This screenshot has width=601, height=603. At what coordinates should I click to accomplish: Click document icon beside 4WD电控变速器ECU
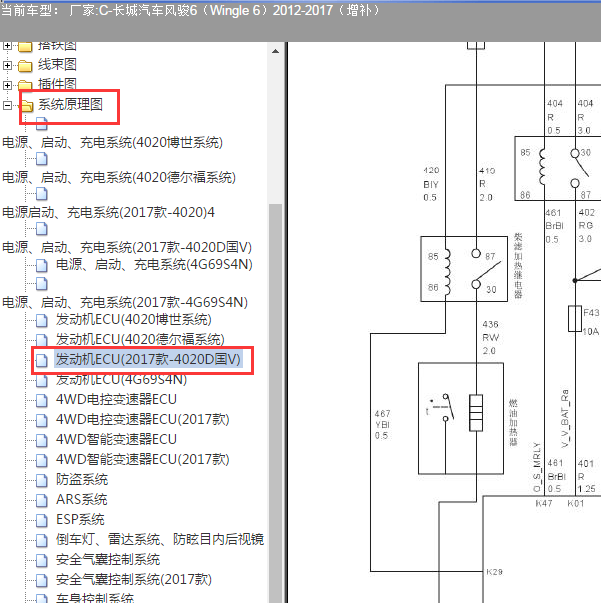pyautogui.click(x=42, y=400)
